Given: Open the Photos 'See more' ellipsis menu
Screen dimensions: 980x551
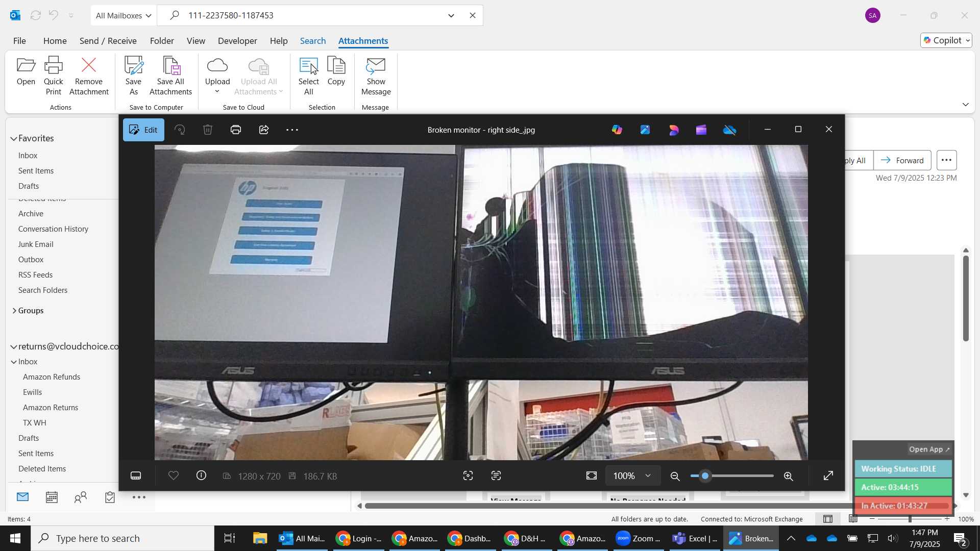Looking at the screenshot, I should [292, 130].
